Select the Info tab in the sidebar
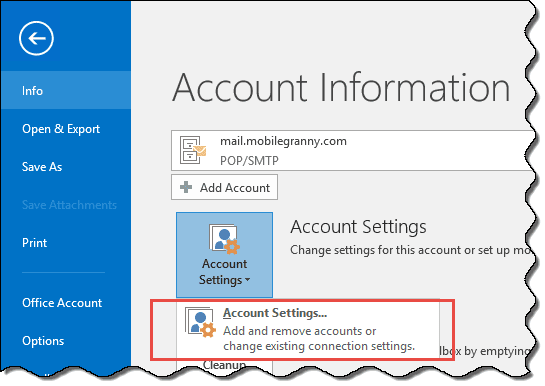Screen dimensions: 545x386 point(66,90)
